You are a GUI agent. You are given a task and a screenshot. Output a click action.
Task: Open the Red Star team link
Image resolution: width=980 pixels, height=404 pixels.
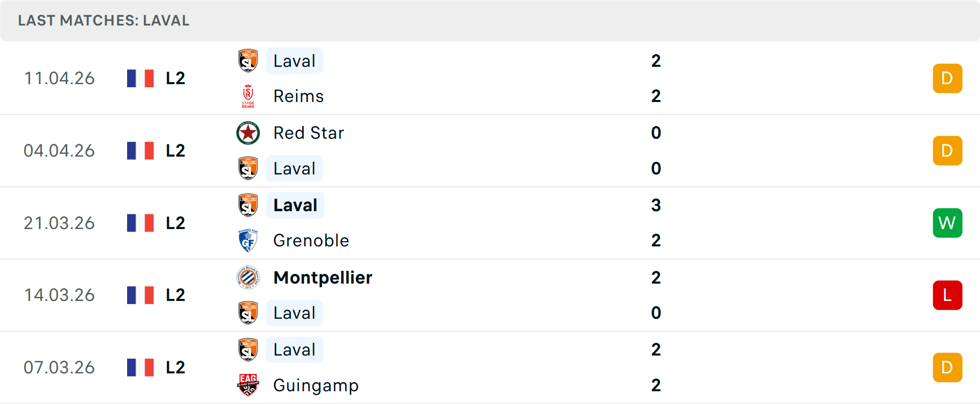[309, 133]
